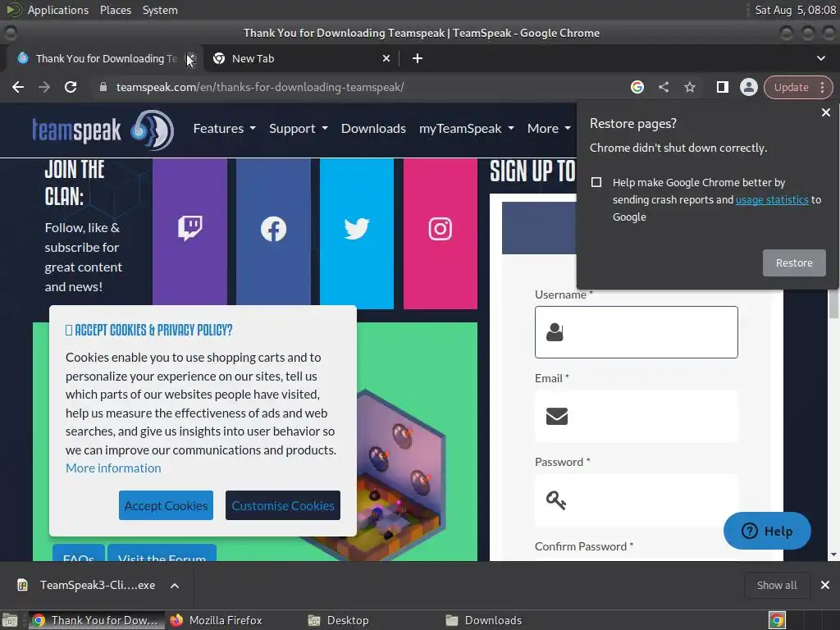Image resolution: width=840 pixels, height=630 pixels.
Task: Click the Restore button
Action: 794,263
